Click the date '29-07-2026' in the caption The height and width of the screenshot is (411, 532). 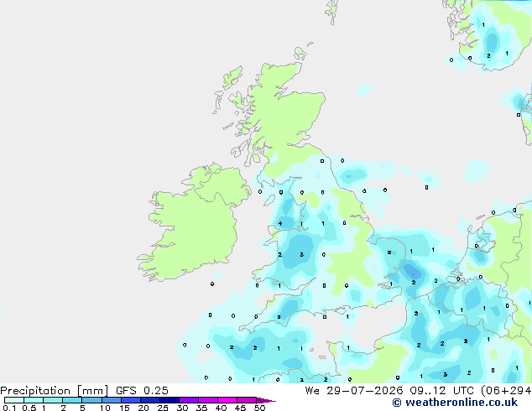coord(365,391)
